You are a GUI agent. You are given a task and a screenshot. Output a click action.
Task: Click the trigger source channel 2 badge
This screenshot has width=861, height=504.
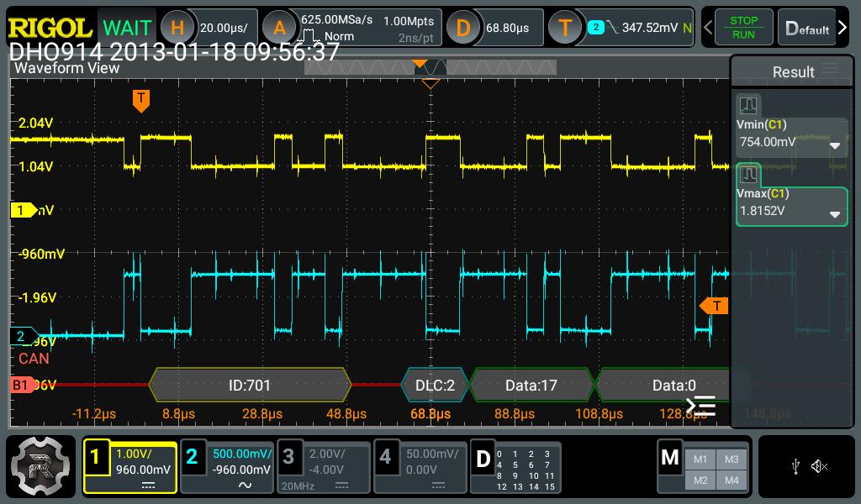click(x=595, y=28)
